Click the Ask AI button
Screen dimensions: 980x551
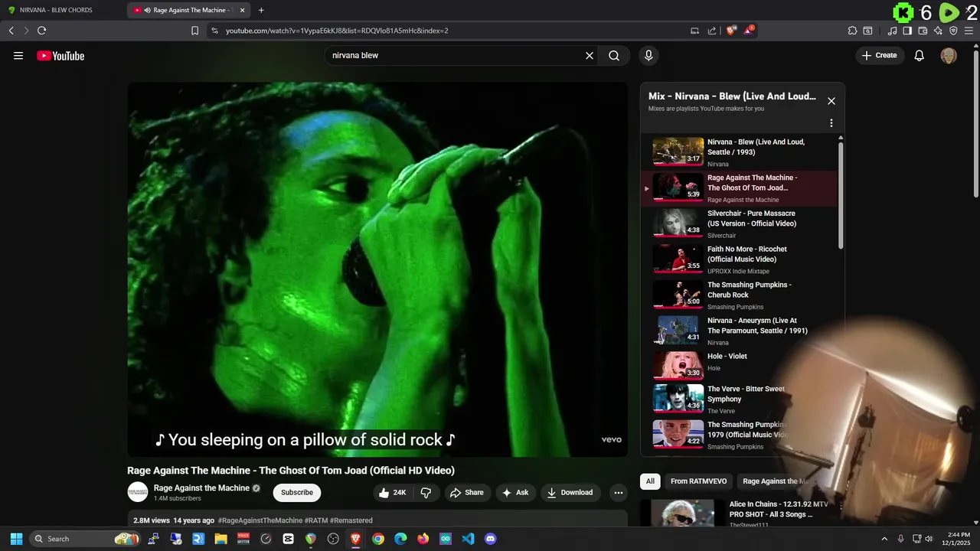click(x=515, y=493)
